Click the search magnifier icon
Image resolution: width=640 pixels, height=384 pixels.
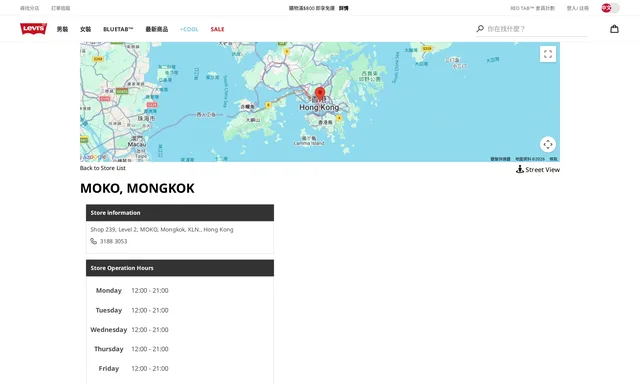(480, 29)
